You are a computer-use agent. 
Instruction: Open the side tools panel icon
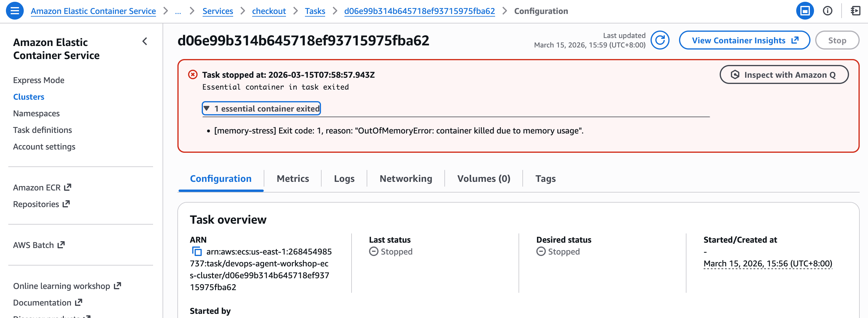coord(855,11)
